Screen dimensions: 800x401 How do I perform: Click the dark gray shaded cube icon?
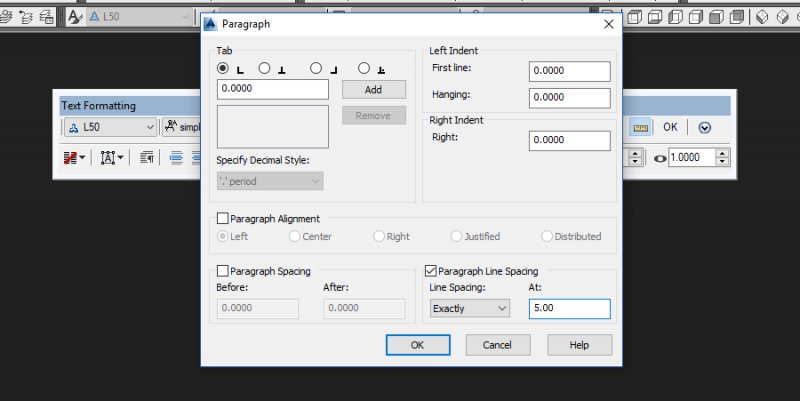coord(716,17)
